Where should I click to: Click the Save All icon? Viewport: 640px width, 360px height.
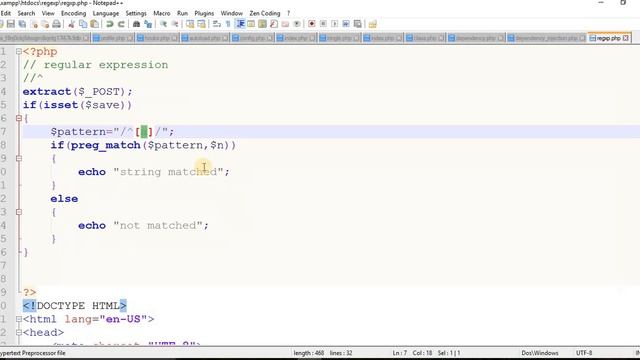[22, 24]
